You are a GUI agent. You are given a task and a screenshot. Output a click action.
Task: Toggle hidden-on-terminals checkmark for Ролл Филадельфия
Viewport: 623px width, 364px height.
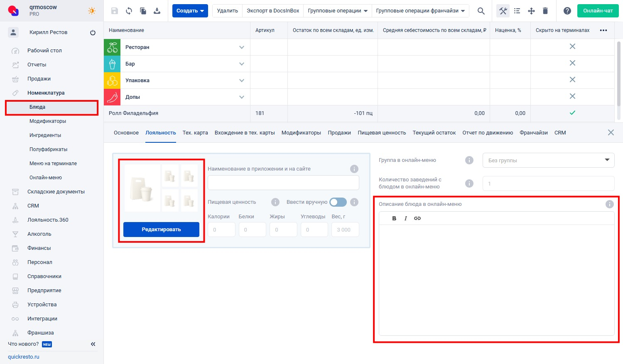click(572, 112)
